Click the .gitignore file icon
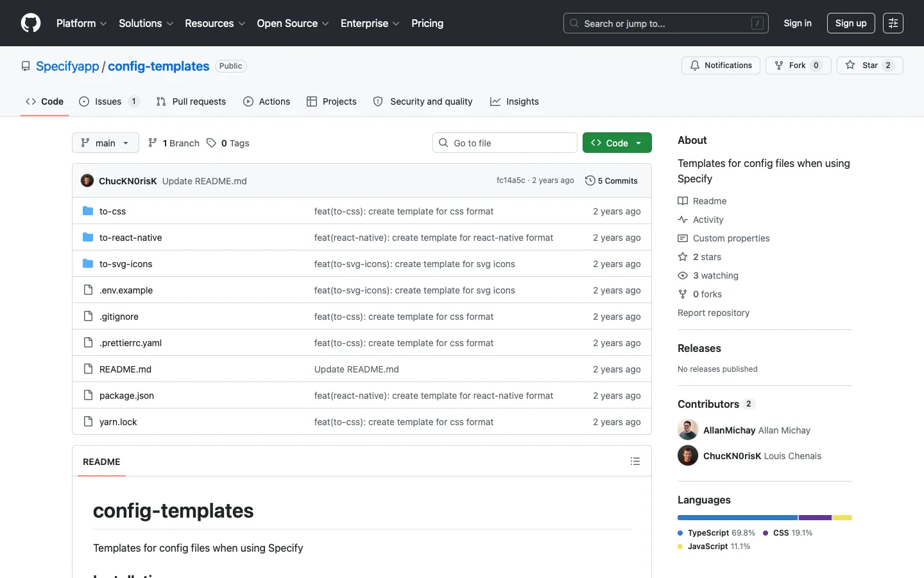Screen dimensions: 924x578 (88, 317)
